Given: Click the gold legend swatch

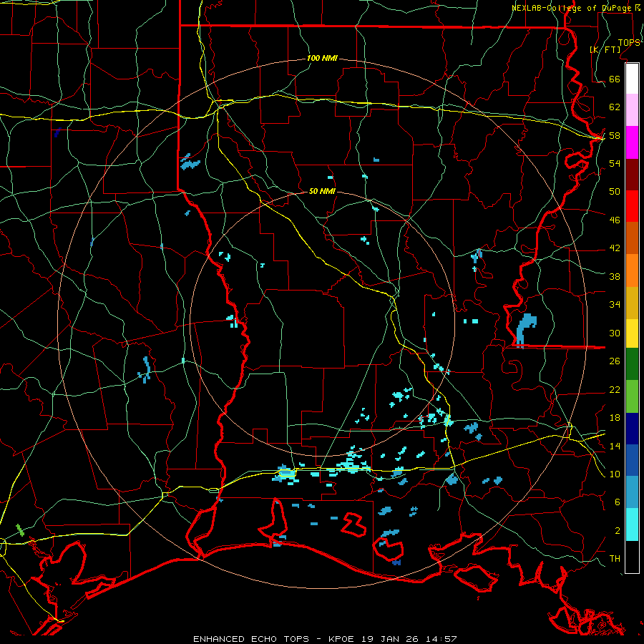Looking at the screenshot, I should click(632, 303).
